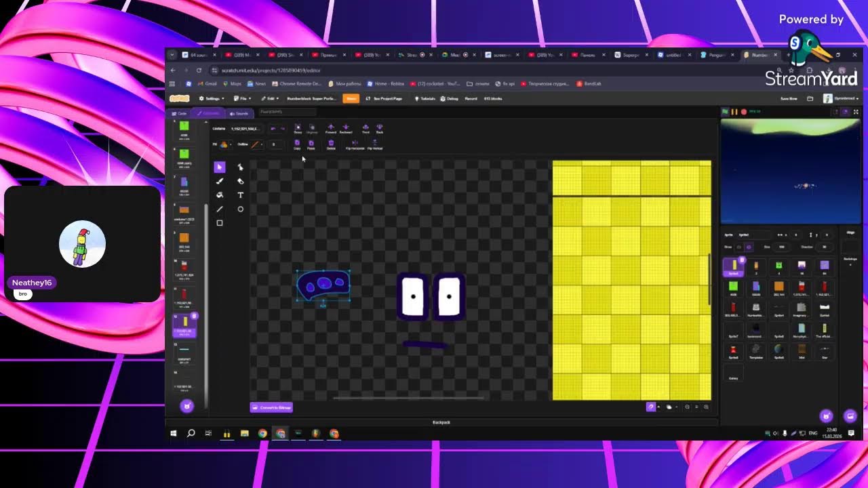Select the Eraser tool
The height and width of the screenshot is (488, 868).
point(240,181)
